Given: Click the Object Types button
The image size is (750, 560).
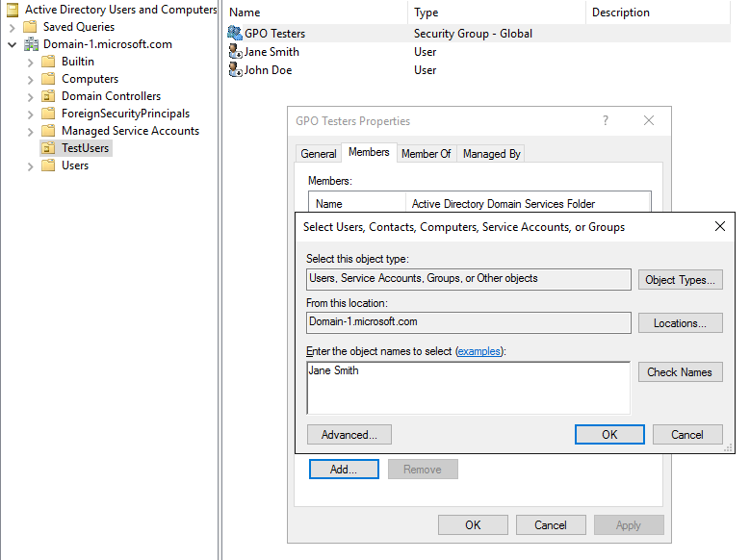Looking at the screenshot, I should coord(680,280).
